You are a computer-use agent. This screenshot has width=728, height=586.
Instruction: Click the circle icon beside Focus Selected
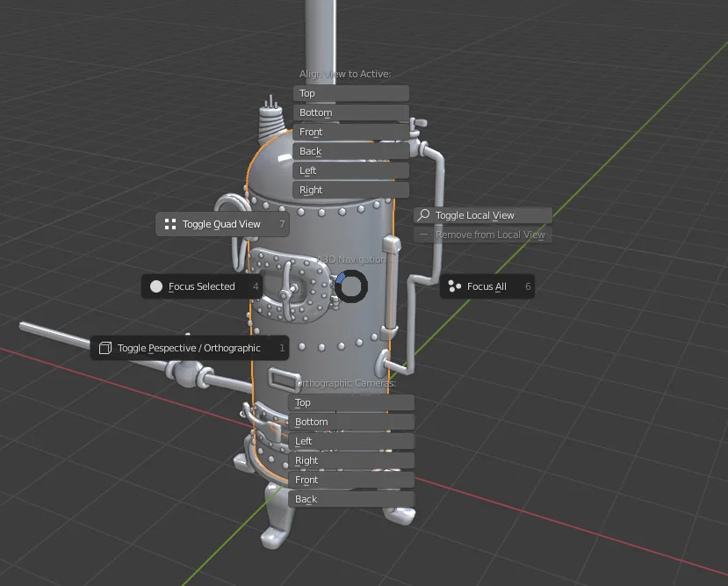point(155,286)
